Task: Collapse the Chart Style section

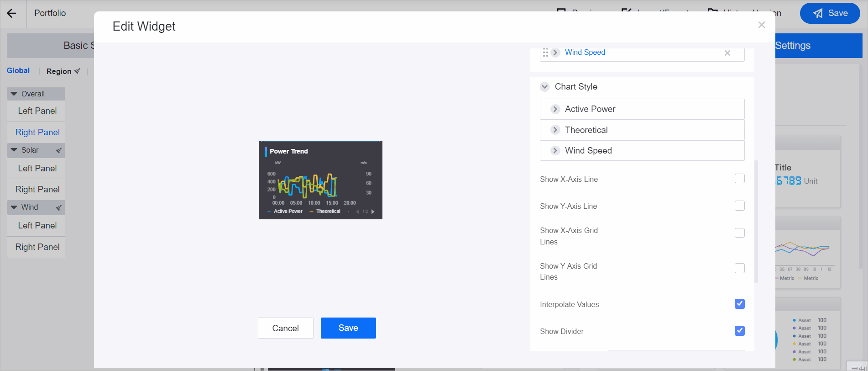Action: coord(544,87)
